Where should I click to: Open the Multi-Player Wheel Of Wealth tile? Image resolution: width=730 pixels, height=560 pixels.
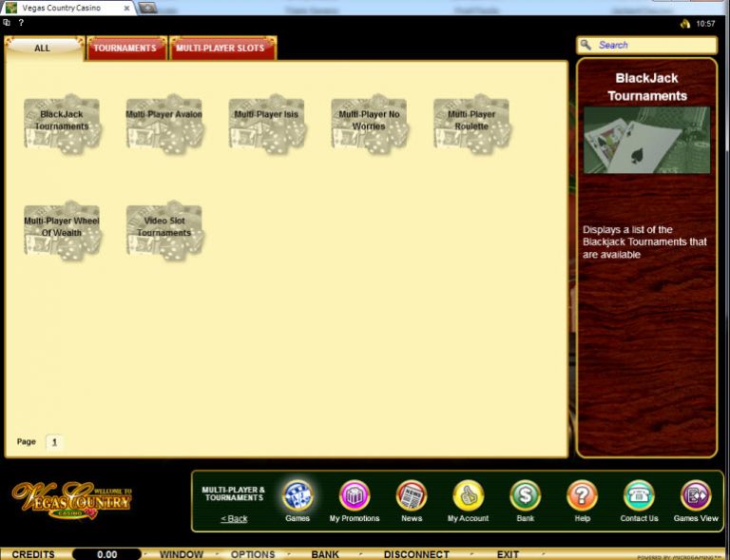(x=62, y=230)
